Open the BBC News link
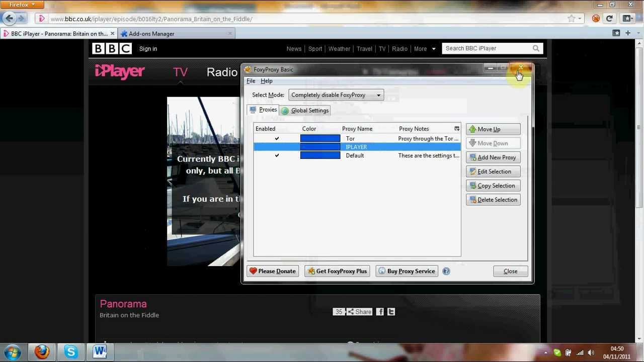The width and height of the screenshot is (644, 362). click(x=294, y=49)
